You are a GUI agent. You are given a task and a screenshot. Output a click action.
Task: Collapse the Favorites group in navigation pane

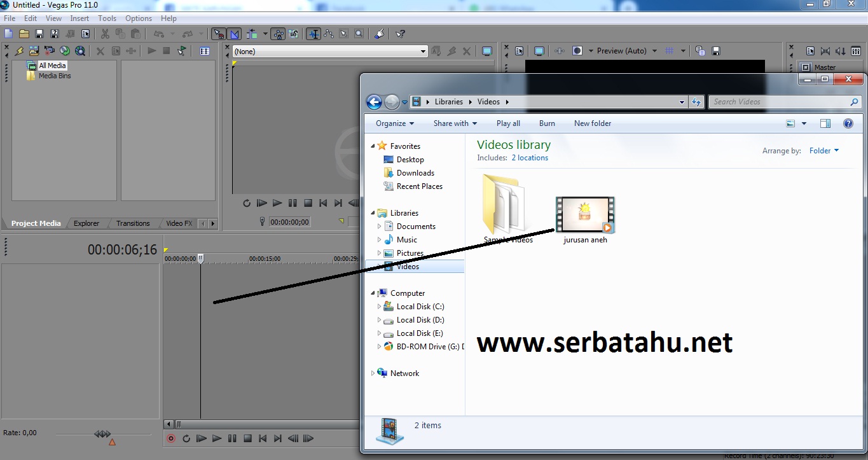[373, 146]
